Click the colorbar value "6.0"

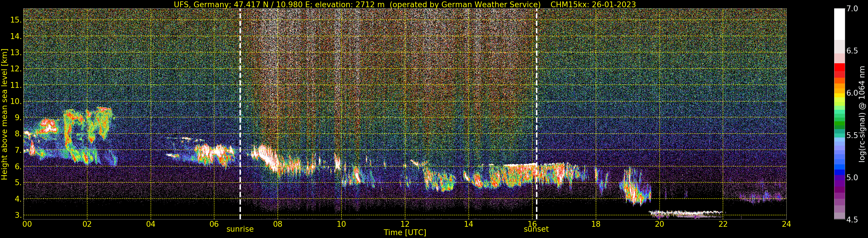[x=852, y=93]
